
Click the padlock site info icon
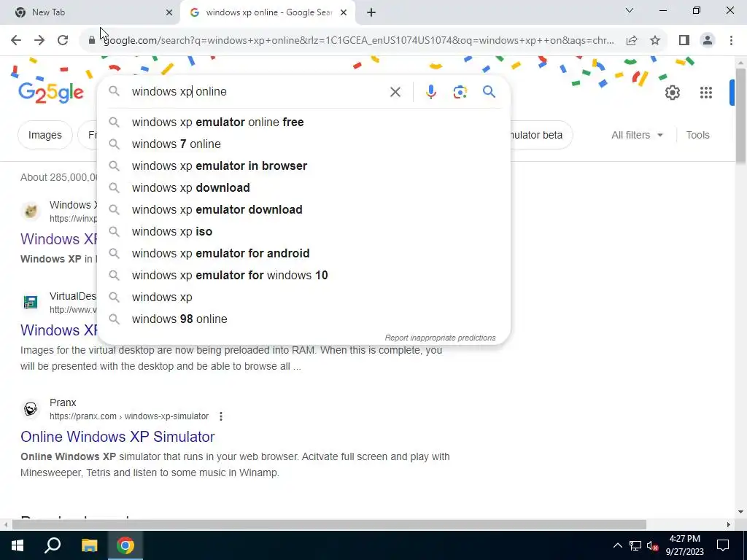[91, 41]
